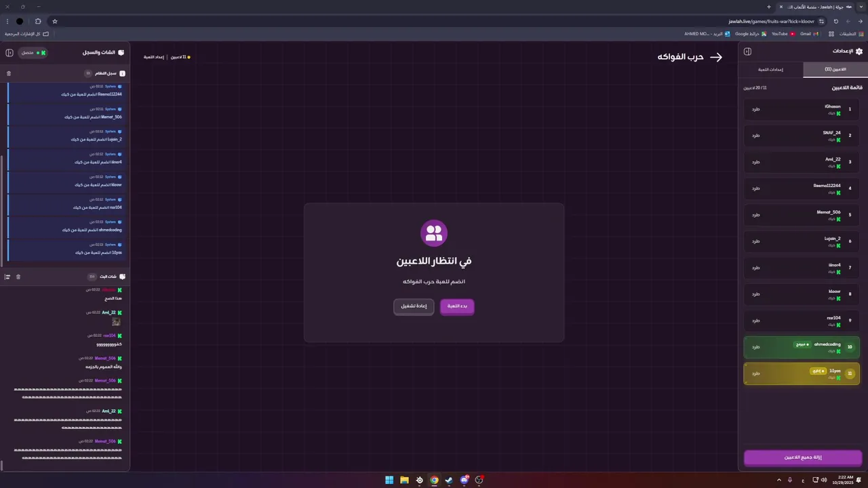868x488 pixels.
Task: Open خرائط Google bookmark
Action: click(750, 34)
